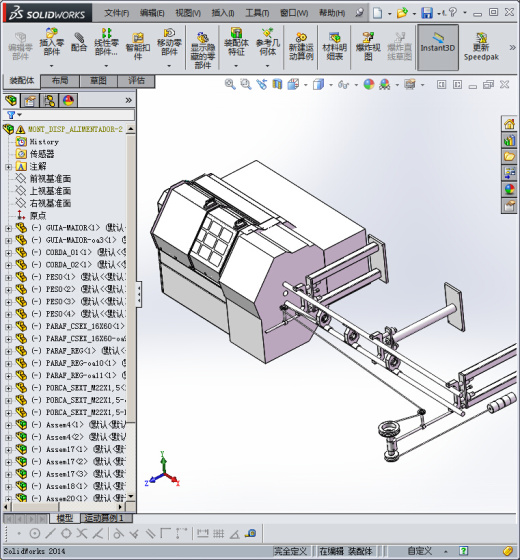Viewport: 520px width, 560px height.
Task: Switch to 评估 tab
Action: point(136,81)
